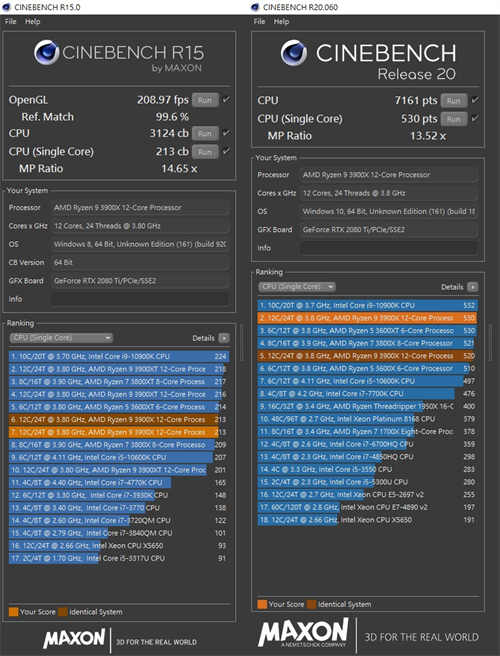Select R20 rank 8 Core i7-7700K row

pyautogui.click(x=367, y=394)
